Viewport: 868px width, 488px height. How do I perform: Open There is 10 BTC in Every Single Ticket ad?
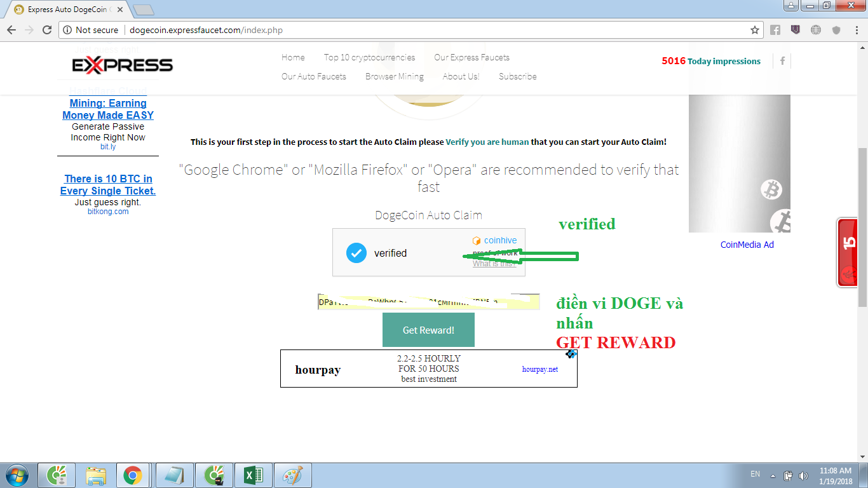point(108,185)
